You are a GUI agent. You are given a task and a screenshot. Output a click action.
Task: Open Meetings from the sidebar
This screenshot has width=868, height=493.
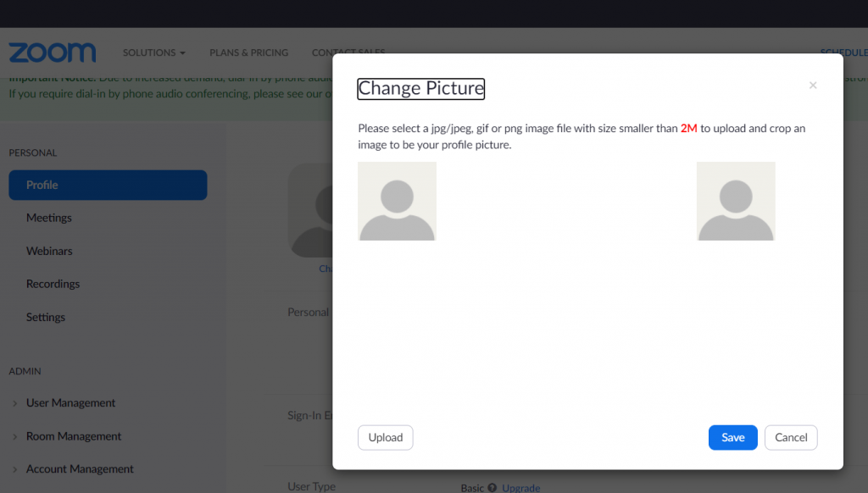coord(49,218)
